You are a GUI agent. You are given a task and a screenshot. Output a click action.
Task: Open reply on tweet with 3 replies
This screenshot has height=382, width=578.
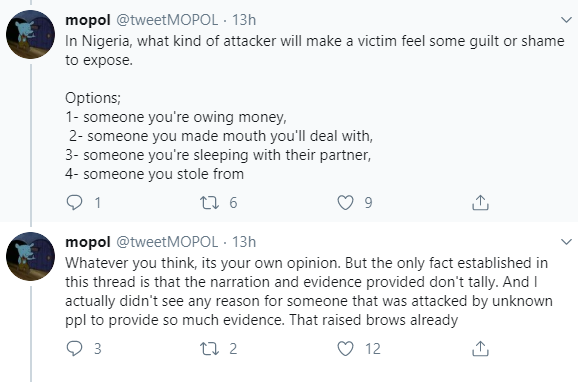[x=74, y=348]
